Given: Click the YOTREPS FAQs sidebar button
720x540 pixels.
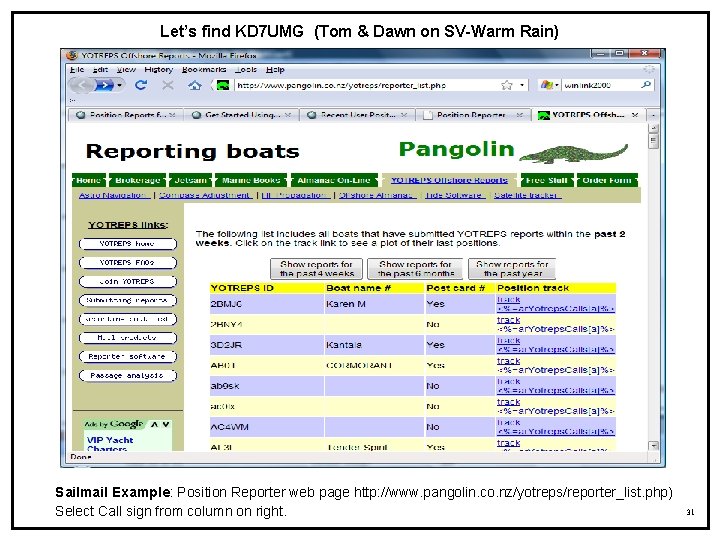Looking at the screenshot, I should point(128,263).
